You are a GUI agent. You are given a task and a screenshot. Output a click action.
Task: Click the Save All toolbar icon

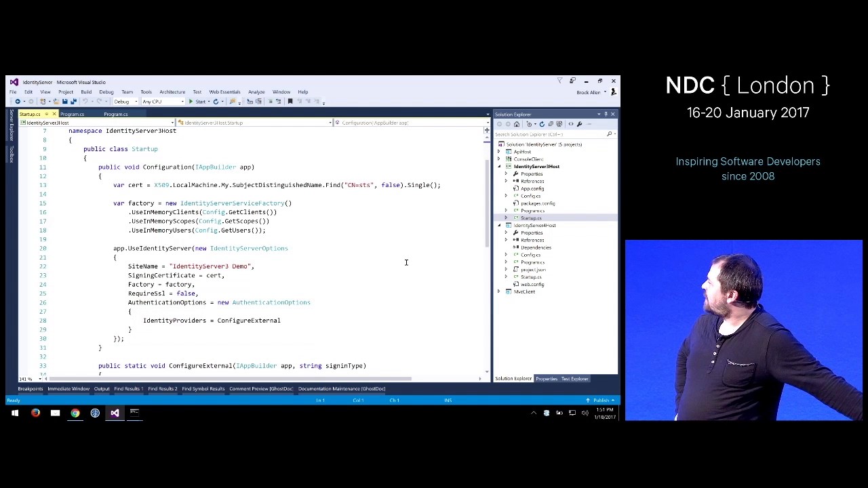(73, 102)
